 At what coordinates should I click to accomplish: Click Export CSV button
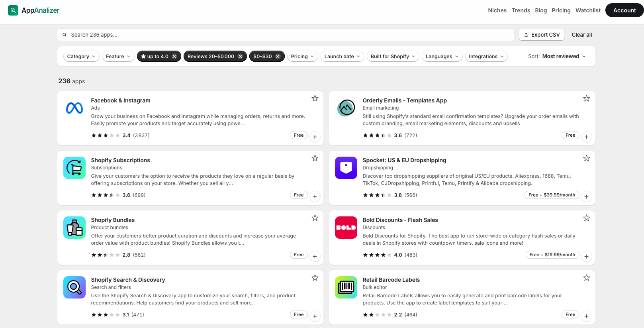tap(542, 35)
